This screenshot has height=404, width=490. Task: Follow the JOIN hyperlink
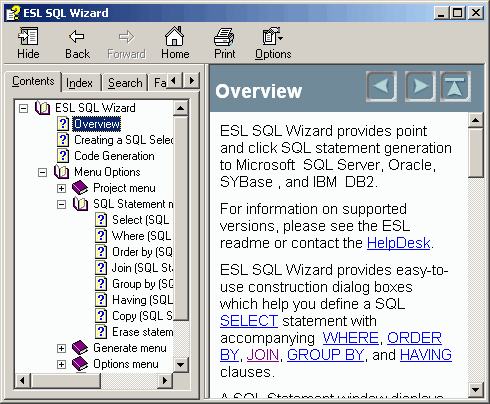(263, 355)
